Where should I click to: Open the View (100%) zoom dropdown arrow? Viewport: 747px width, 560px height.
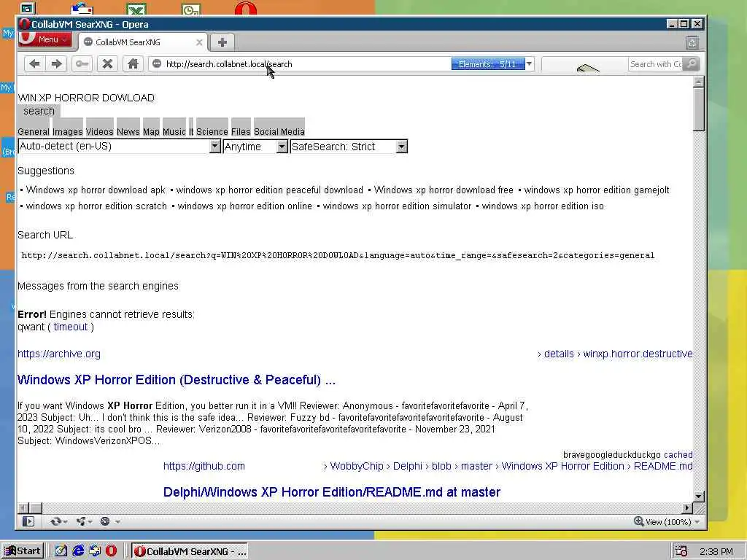coord(697,522)
